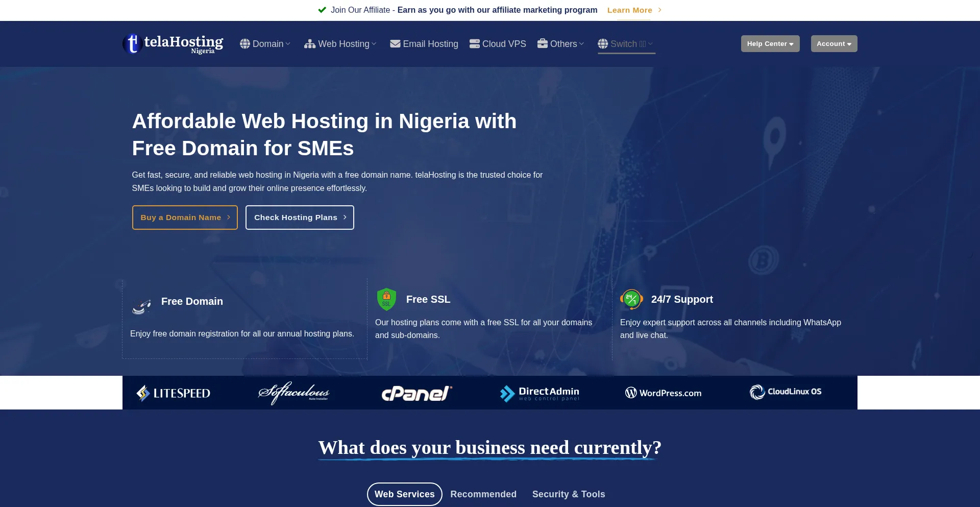Click the WordPress.com logo
Image resolution: width=980 pixels, height=507 pixels.
click(663, 393)
